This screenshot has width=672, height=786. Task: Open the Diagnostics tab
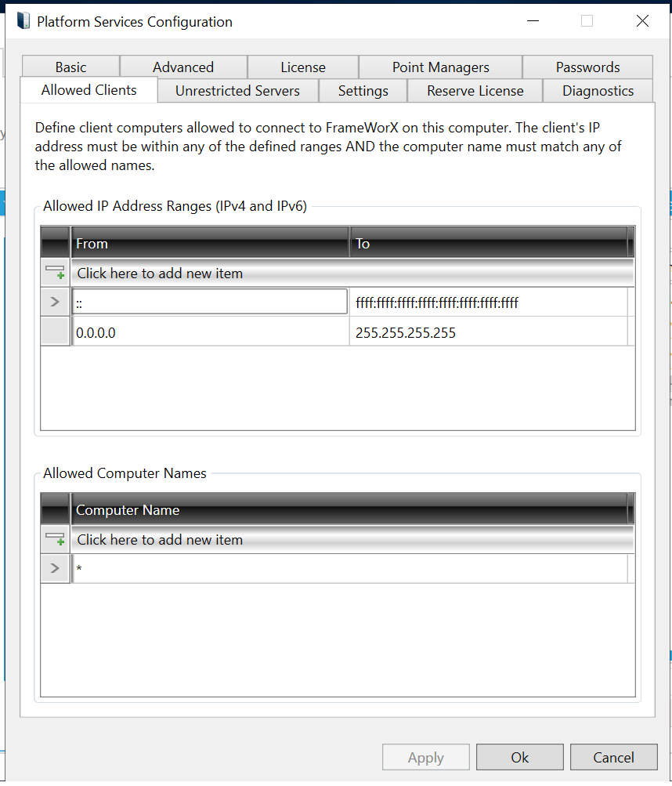pos(598,91)
